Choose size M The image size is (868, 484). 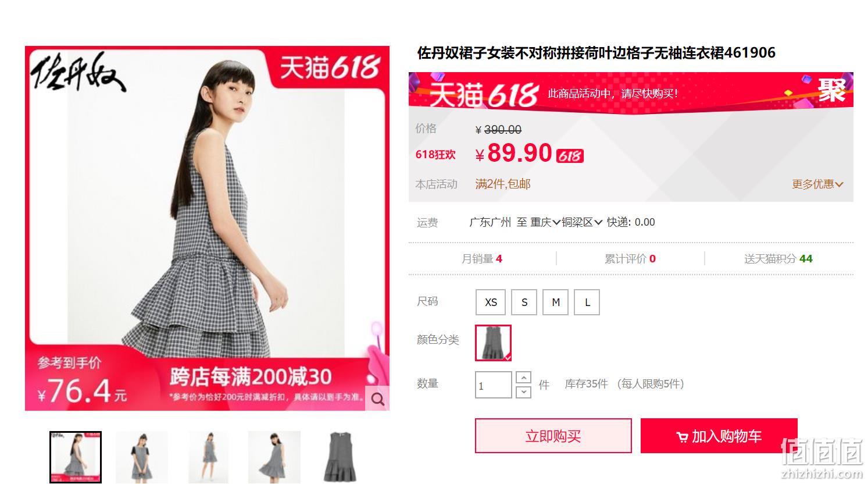click(556, 302)
